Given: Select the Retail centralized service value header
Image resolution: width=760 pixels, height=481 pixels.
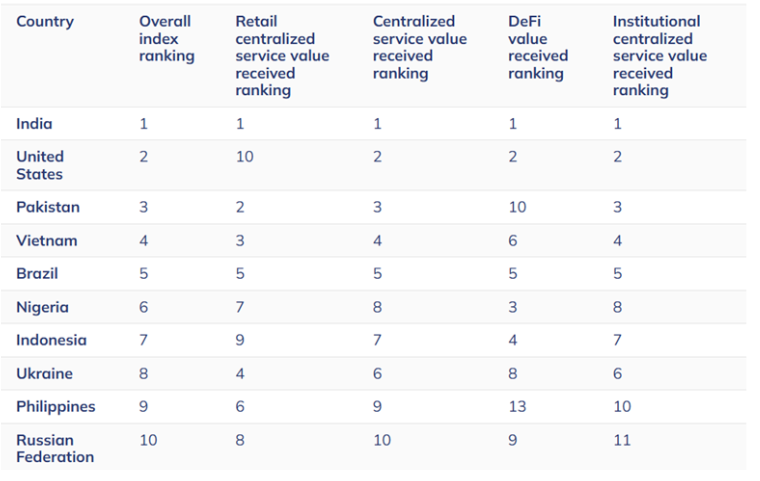Looking at the screenshot, I should [282, 56].
